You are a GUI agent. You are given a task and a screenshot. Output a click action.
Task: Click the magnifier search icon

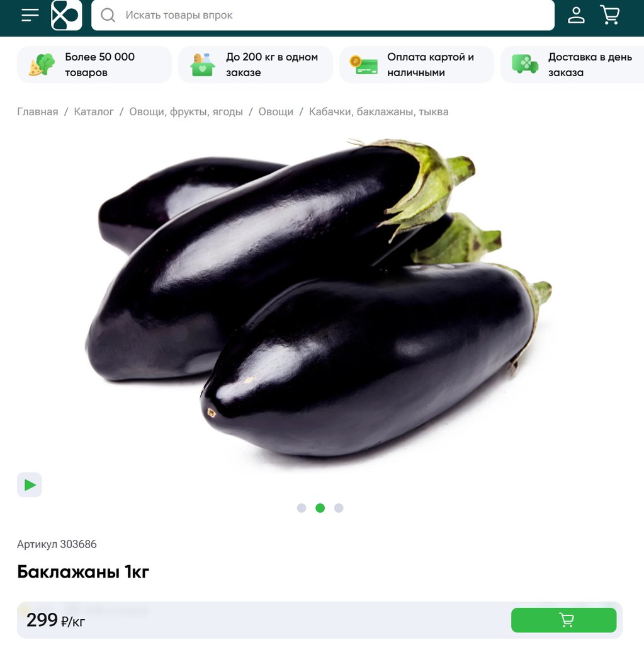click(x=108, y=15)
